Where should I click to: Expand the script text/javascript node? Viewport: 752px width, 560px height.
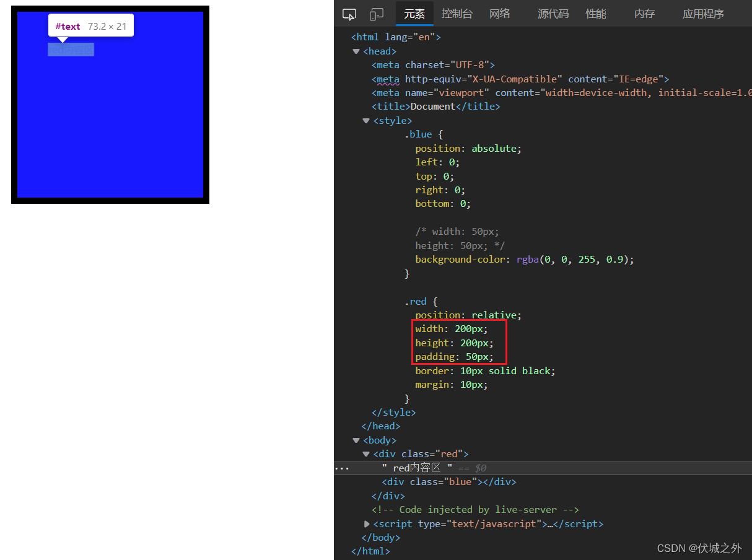coord(367,524)
